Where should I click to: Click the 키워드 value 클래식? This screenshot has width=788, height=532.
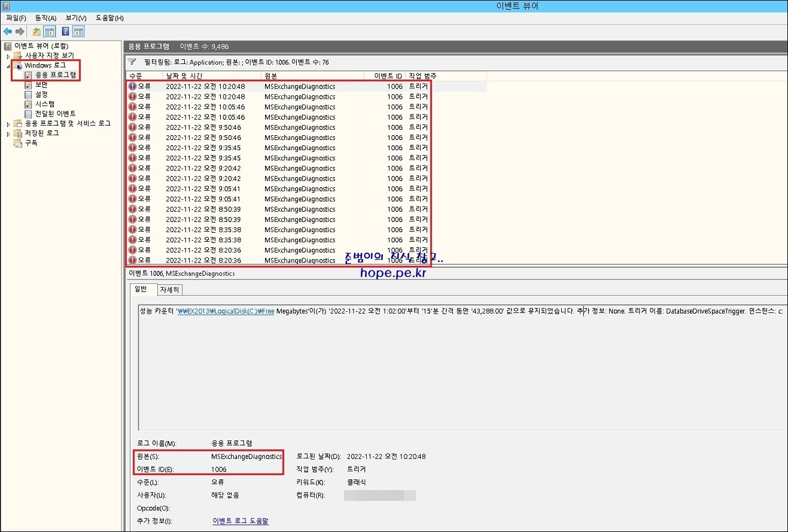(x=356, y=482)
